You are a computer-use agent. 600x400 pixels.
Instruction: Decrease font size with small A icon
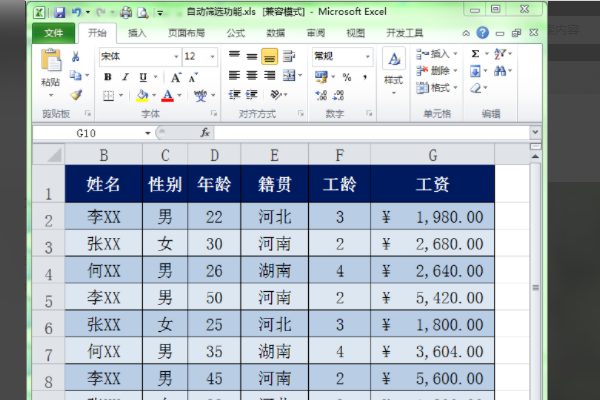[x=193, y=77]
